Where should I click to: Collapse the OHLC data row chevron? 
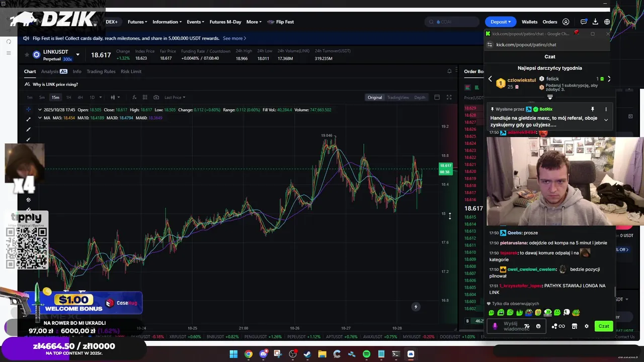(x=40, y=110)
